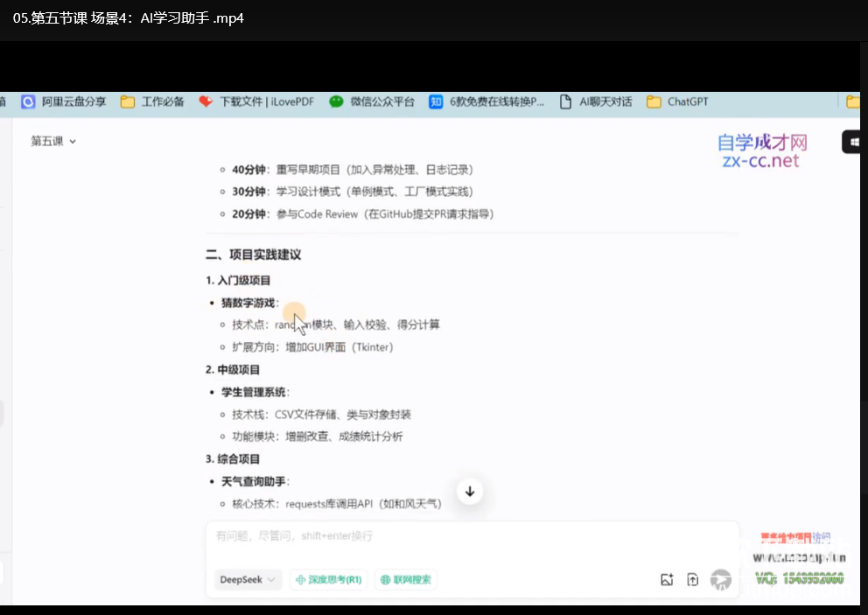Open the DeepSeek model dropdown

pyautogui.click(x=248, y=579)
